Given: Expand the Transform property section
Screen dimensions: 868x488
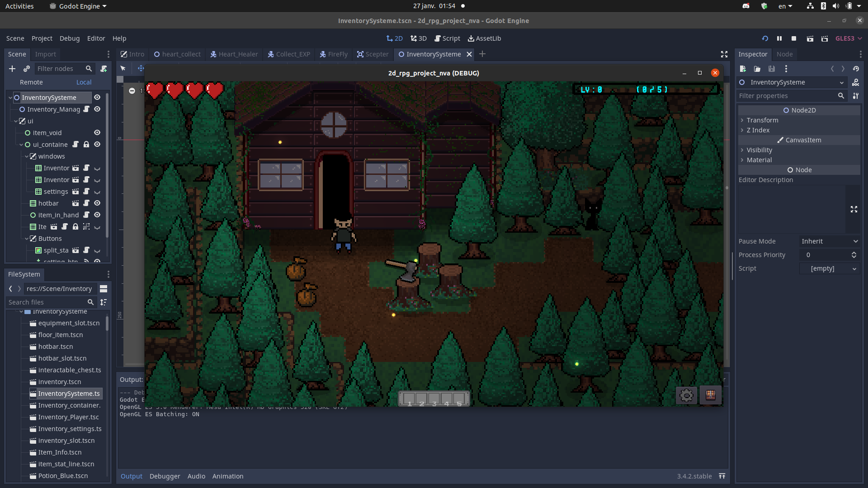Looking at the screenshot, I should [763, 120].
